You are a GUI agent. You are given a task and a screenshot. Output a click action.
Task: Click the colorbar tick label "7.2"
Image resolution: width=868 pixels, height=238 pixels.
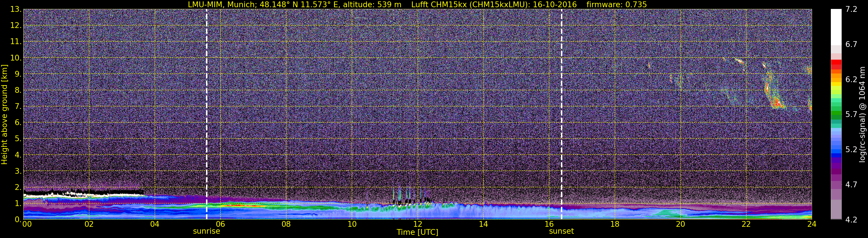(851, 10)
